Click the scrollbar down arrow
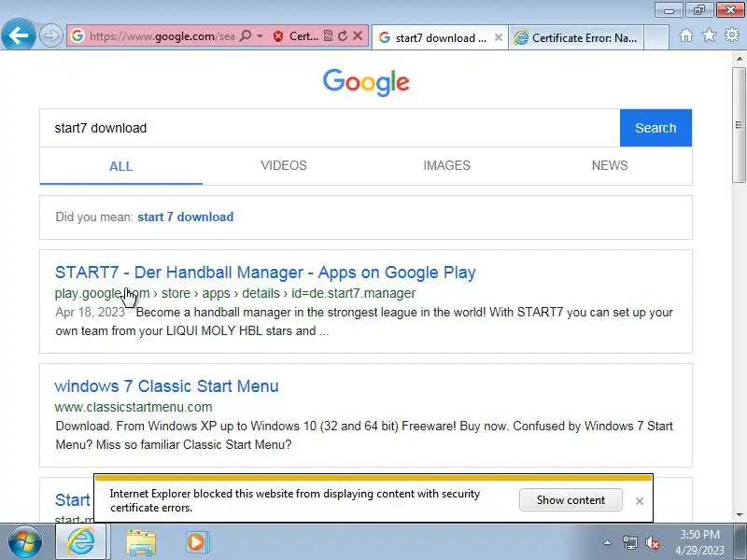Image resolution: width=747 pixels, height=560 pixels. (740, 514)
